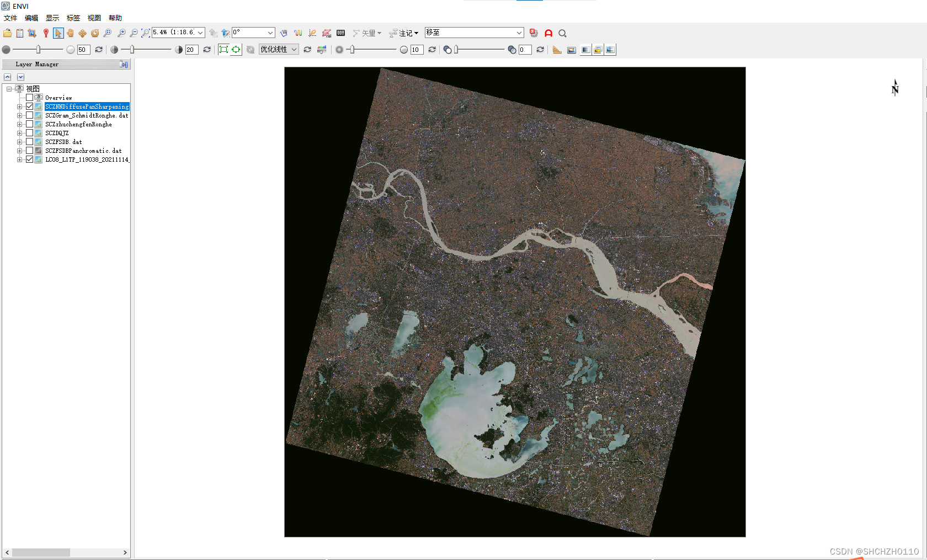Screen dimensions: 927x560
Task: Open the zoom percentage 5.4% dropdown
Action: tap(200, 33)
